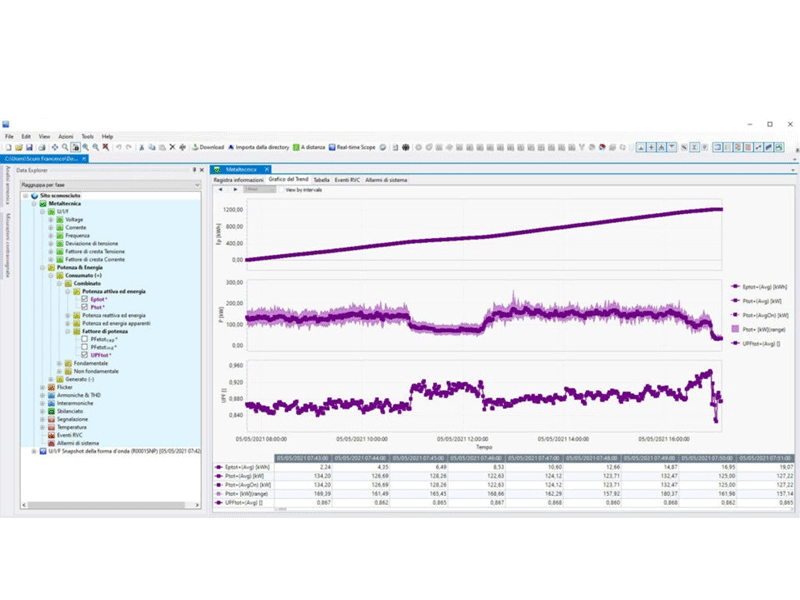
Task: Expand the Flicker tree node
Action: (41, 387)
